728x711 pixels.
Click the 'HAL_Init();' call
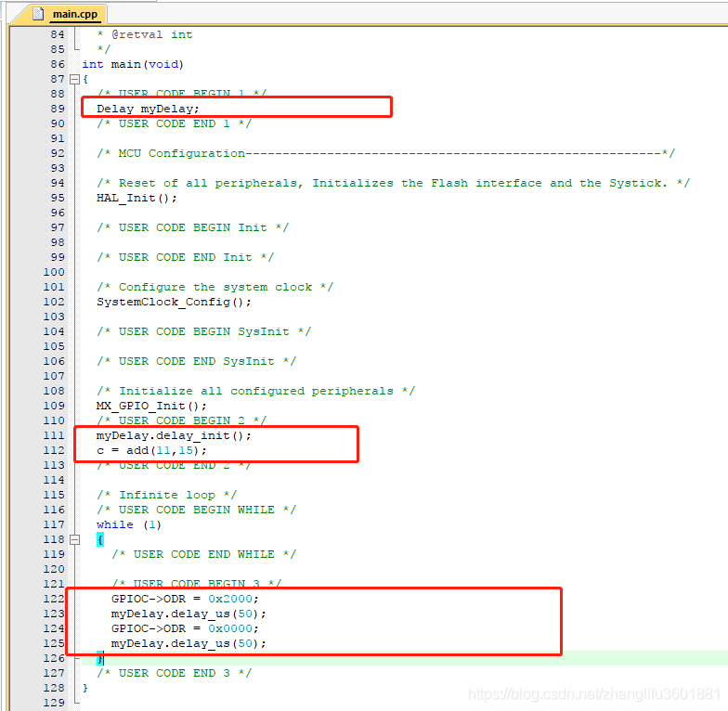136,199
